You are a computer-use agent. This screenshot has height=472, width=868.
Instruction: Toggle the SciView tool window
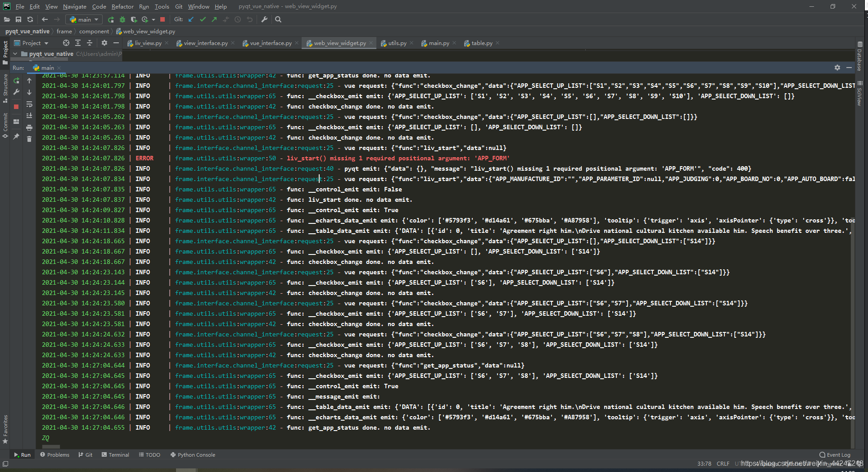point(859,94)
